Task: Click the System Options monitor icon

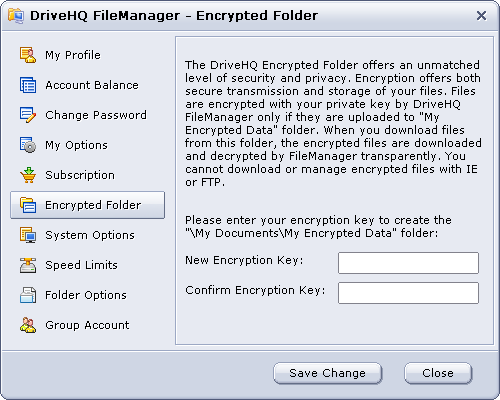Action: click(28, 235)
